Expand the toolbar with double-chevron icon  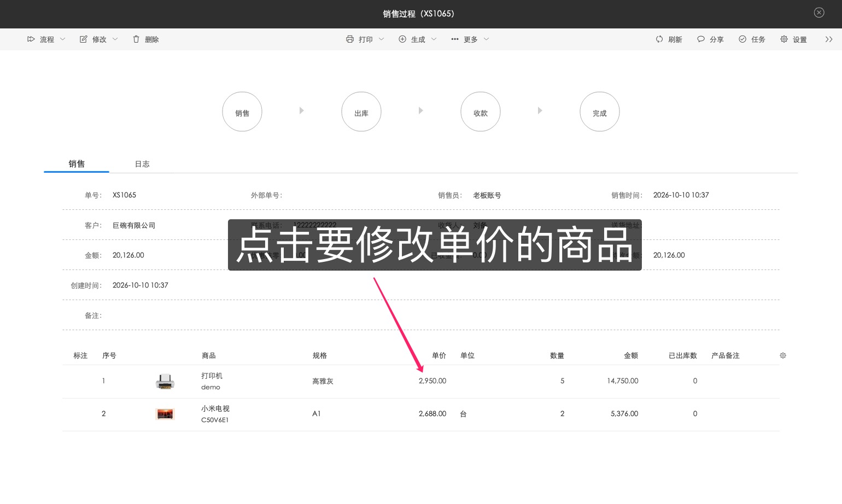[x=829, y=39]
